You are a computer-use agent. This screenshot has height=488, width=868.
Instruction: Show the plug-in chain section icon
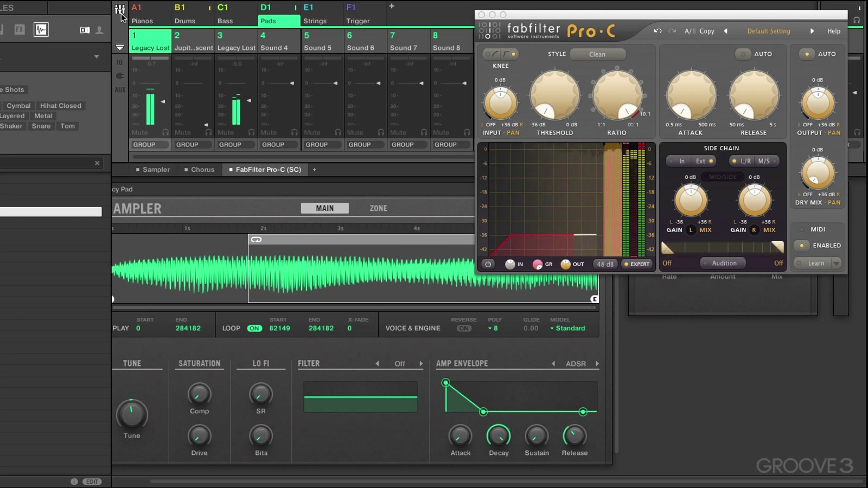(x=120, y=76)
